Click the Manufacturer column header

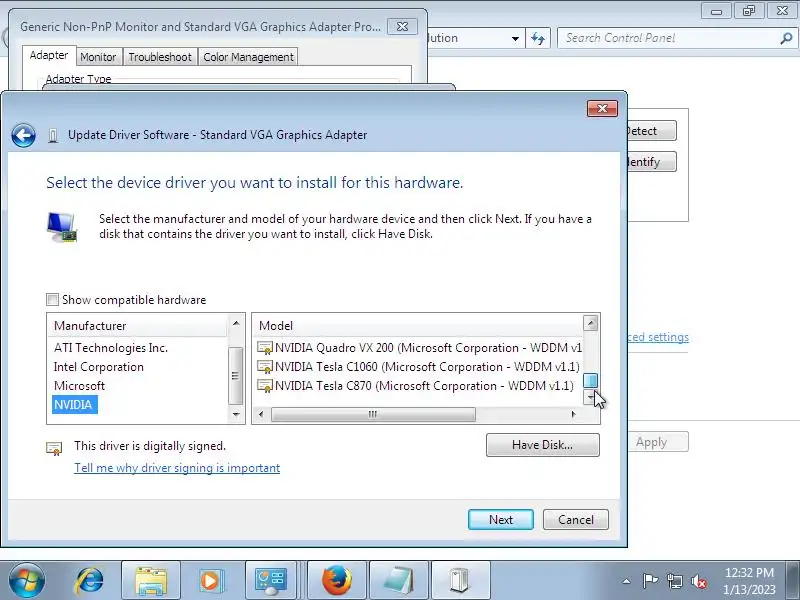(138, 326)
